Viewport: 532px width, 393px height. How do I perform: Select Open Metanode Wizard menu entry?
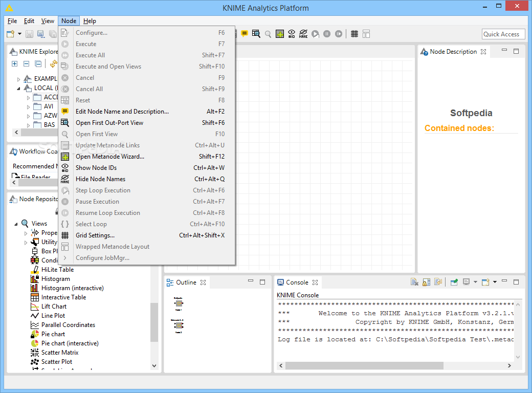147,157
